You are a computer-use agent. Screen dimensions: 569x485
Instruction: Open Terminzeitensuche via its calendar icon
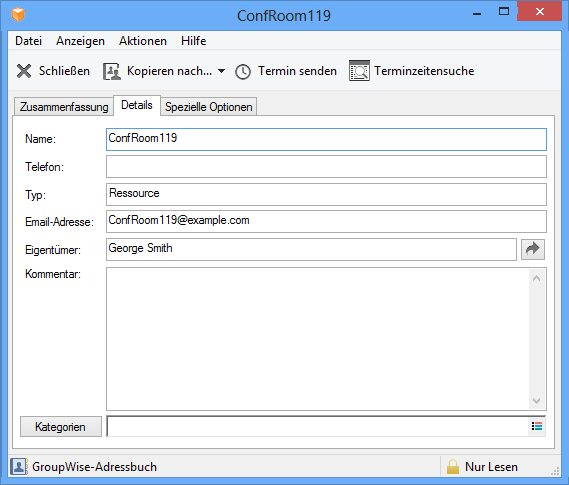pos(359,71)
